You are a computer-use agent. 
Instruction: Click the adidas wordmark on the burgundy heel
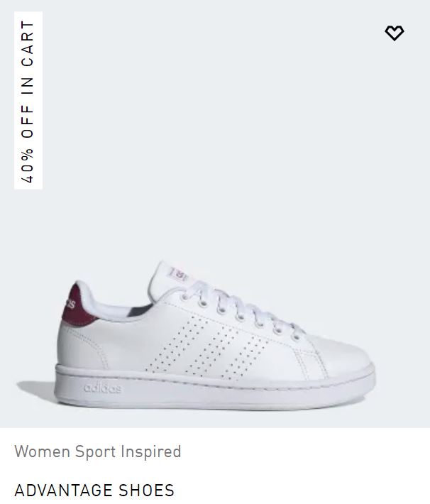(70, 303)
